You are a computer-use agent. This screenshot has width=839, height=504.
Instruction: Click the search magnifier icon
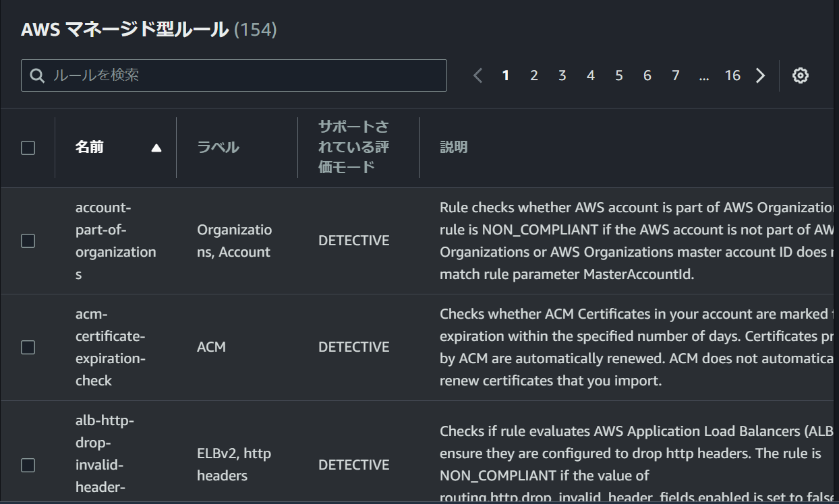[x=38, y=75]
